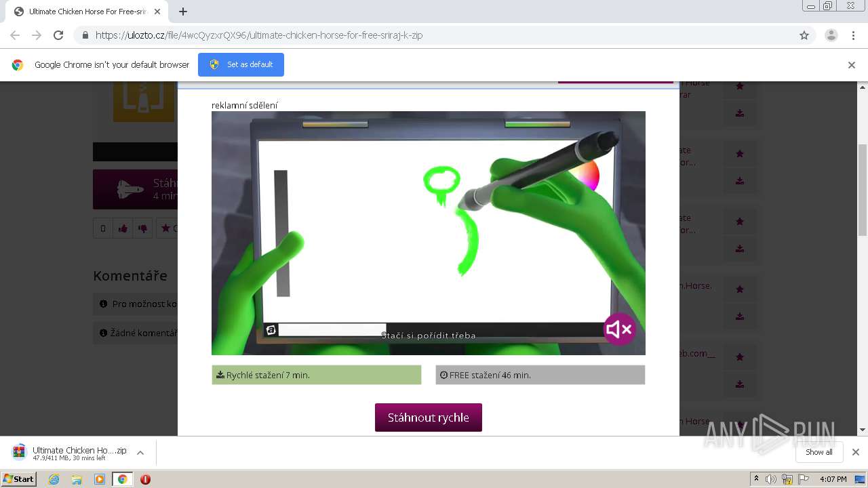Click the advertisement video thumbnail
Viewport: 868px width, 488px height.
tap(429, 233)
